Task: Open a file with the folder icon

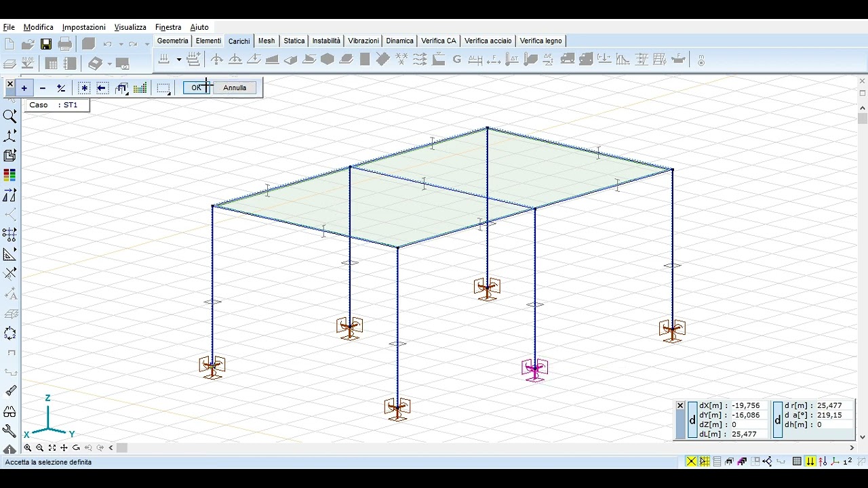Action: point(28,44)
